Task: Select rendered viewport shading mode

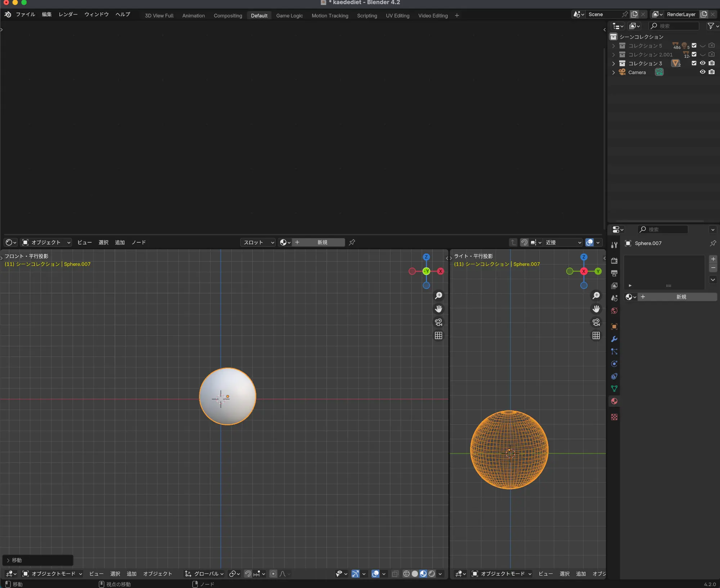Action: [x=432, y=574]
